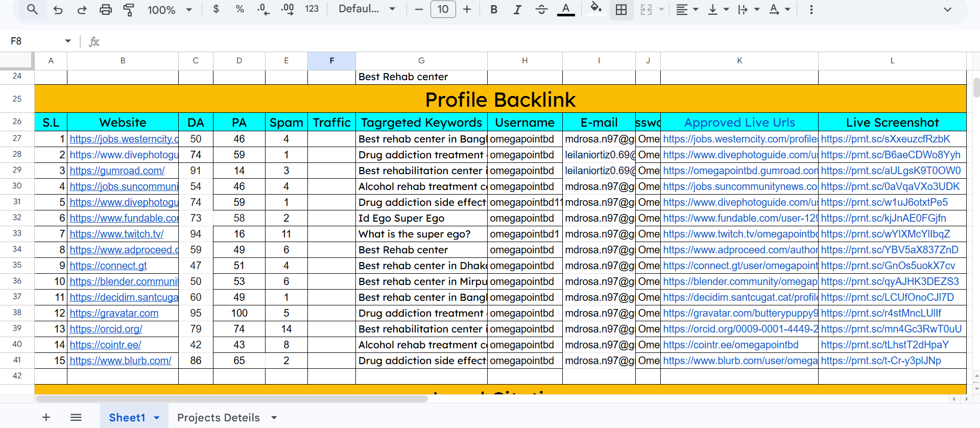980x428 pixels.
Task: Open prnt.sc/sXxeuzcfRzbK screenshot link
Action: 886,139
